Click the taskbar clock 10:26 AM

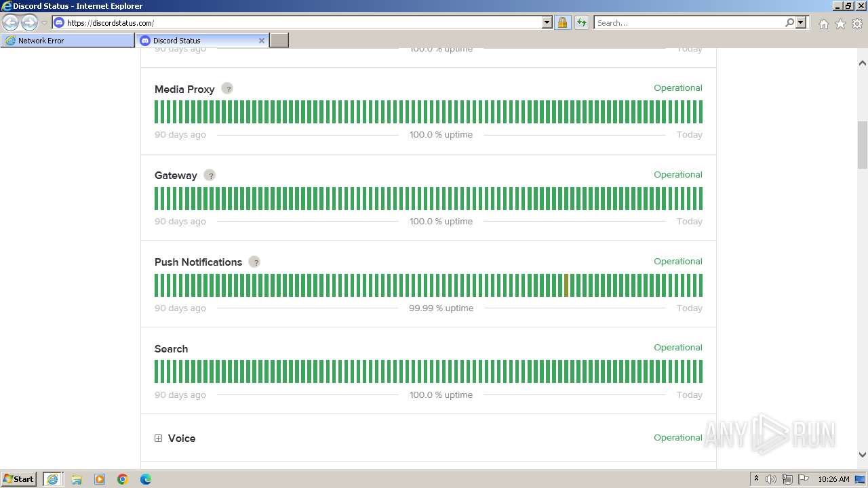833,479
